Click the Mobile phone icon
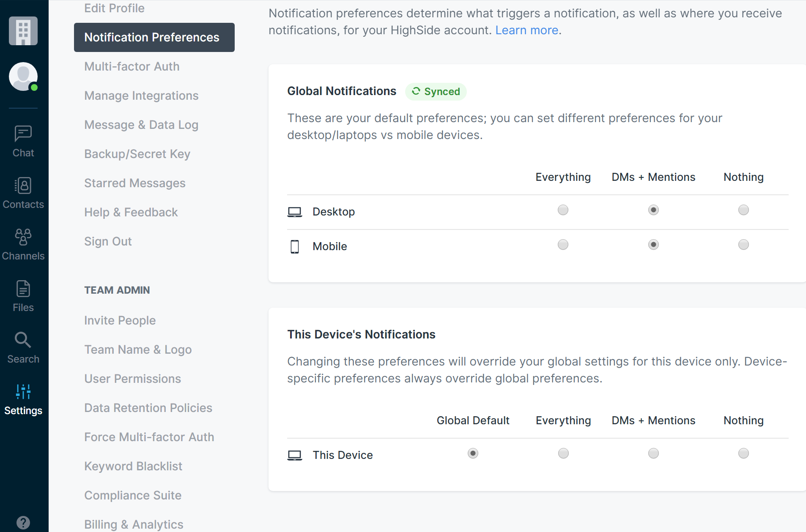This screenshot has height=532, width=806. point(295,246)
